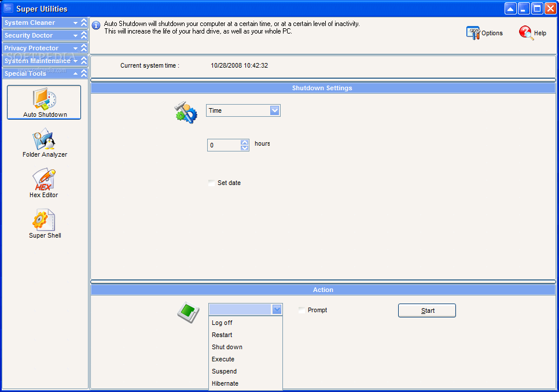This screenshot has height=392, width=559.
Task: Choose Execute in the action list
Action: (245, 359)
